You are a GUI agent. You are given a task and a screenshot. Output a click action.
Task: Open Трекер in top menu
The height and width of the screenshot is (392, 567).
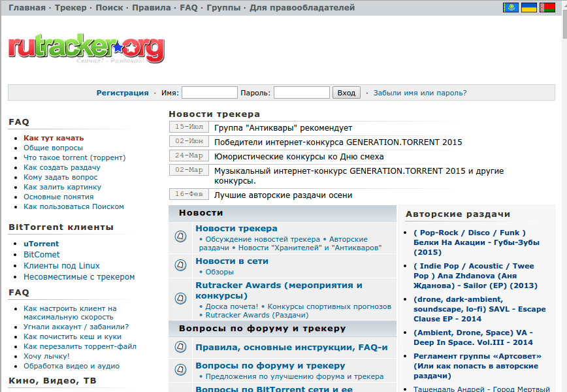pyautogui.click(x=71, y=8)
